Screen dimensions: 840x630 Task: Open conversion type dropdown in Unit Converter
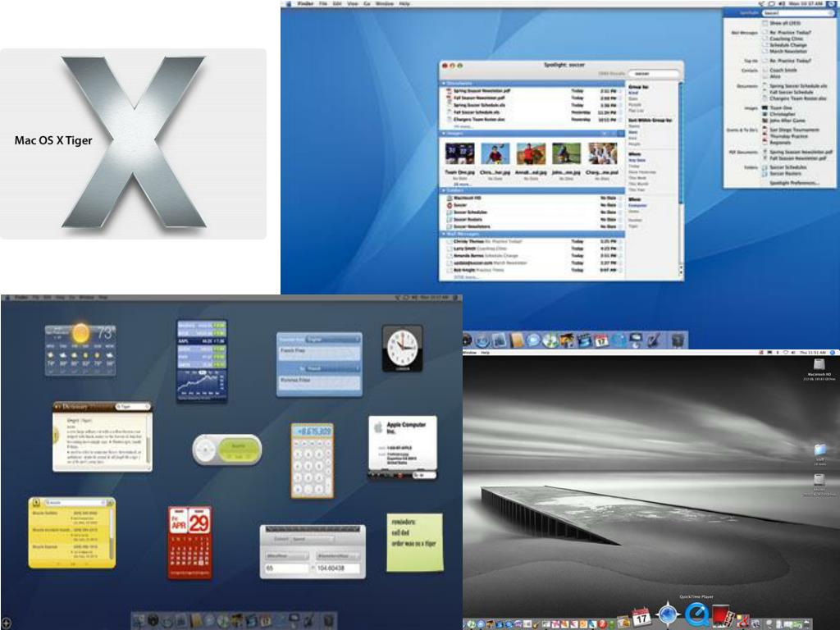tap(313, 539)
